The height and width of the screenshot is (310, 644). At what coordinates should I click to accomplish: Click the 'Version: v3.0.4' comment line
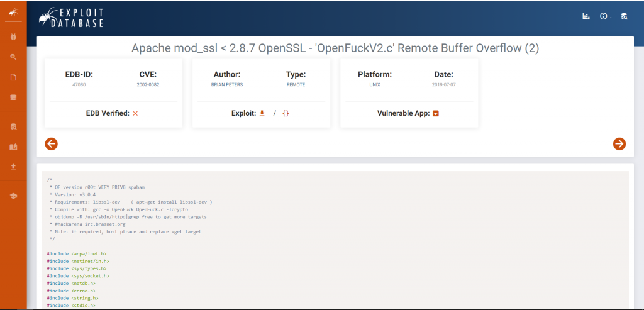[x=72, y=195]
